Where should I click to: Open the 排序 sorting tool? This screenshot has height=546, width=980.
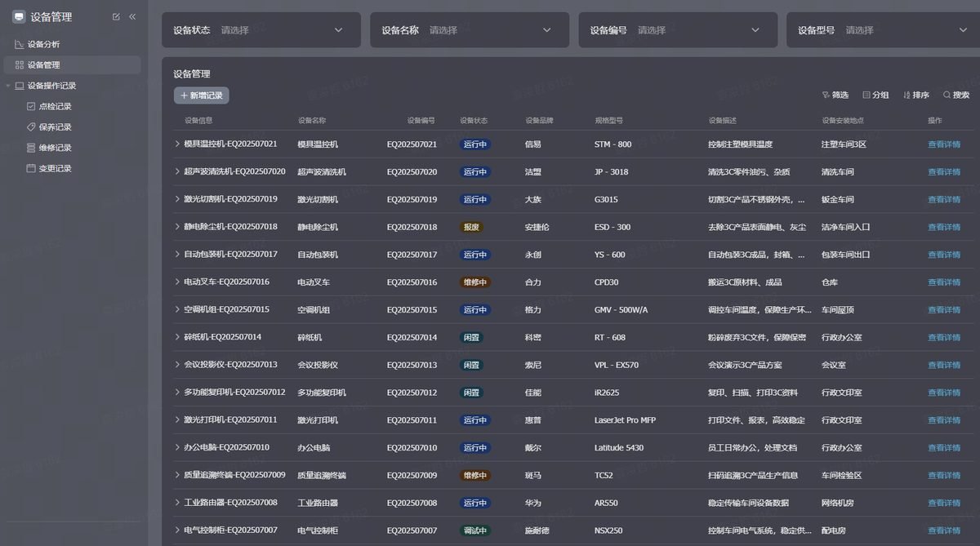click(916, 95)
